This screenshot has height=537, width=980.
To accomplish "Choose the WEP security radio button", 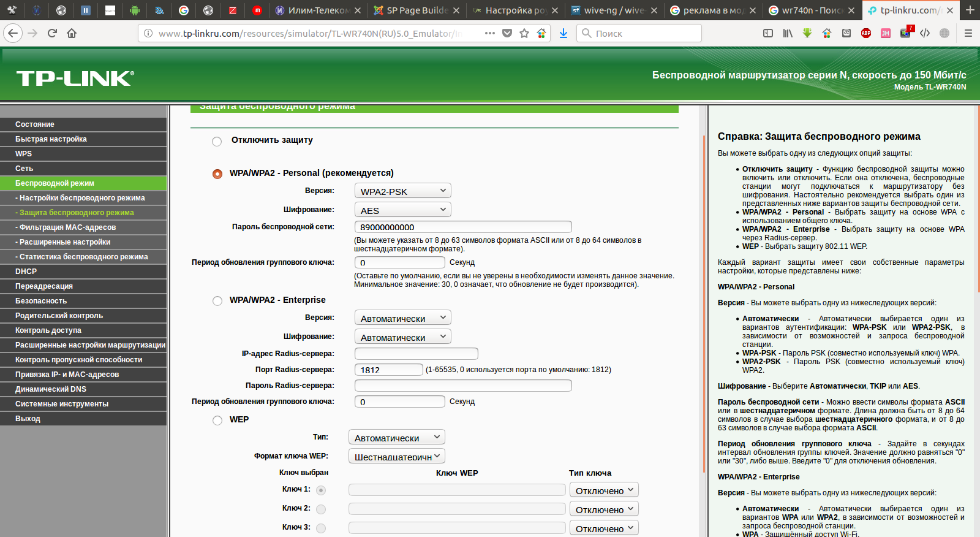I will (x=217, y=421).
